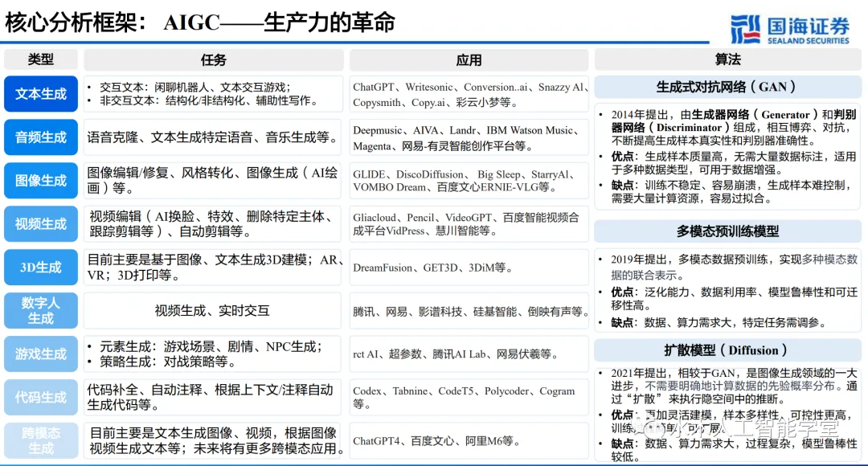Click the 目前主要是文本生成图像 task cell
This screenshot has height=466, width=868.
click(x=213, y=440)
